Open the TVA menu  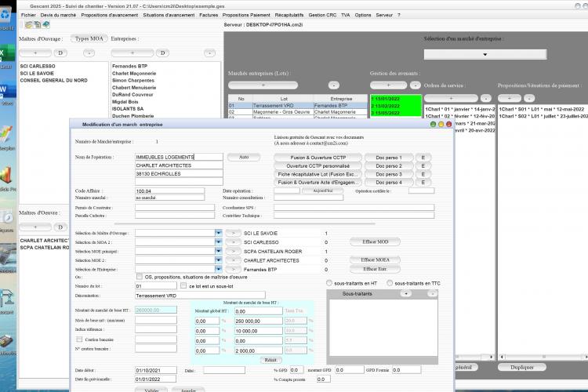click(346, 15)
